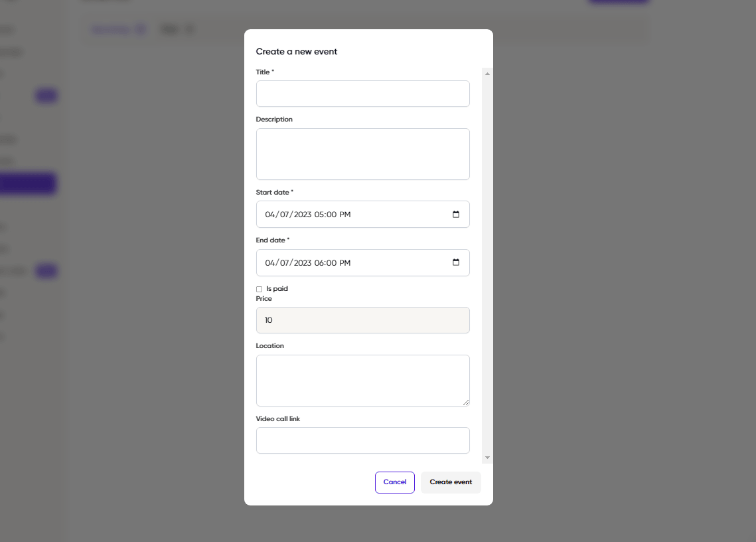
Task: Enable the Is paid checkbox
Action: click(x=259, y=289)
